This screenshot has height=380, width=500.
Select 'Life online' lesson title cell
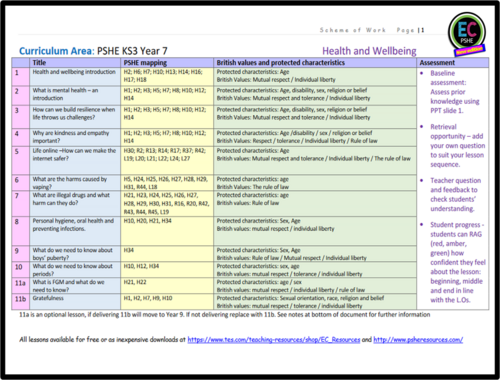(x=75, y=160)
